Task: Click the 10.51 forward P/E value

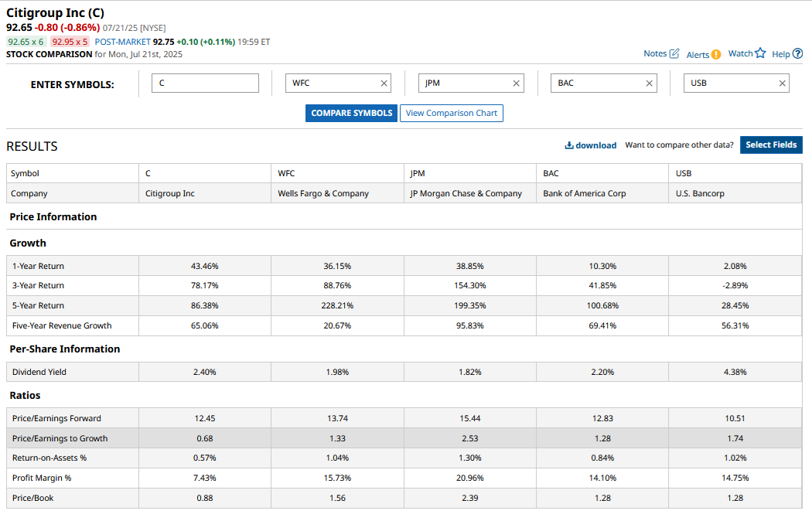Action: 735,418
